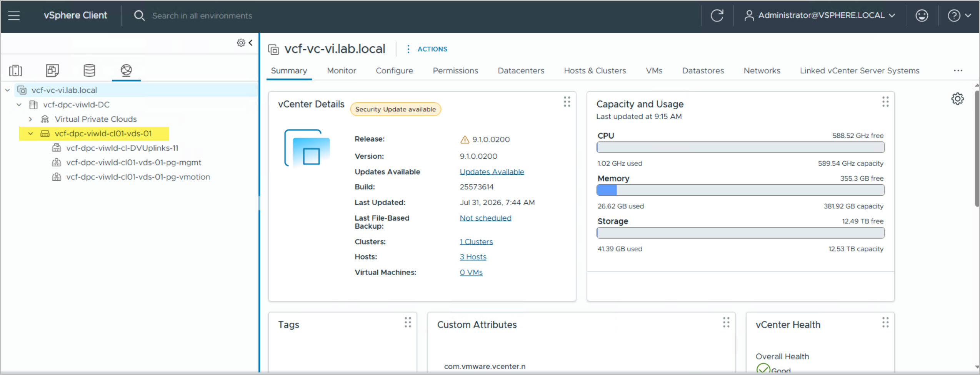The height and width of the screenshot is (375, 980).
Task: Collapse the vcf-dpc-viwld-cl01-vds-01 node
Action: click(x=30, y=134)
